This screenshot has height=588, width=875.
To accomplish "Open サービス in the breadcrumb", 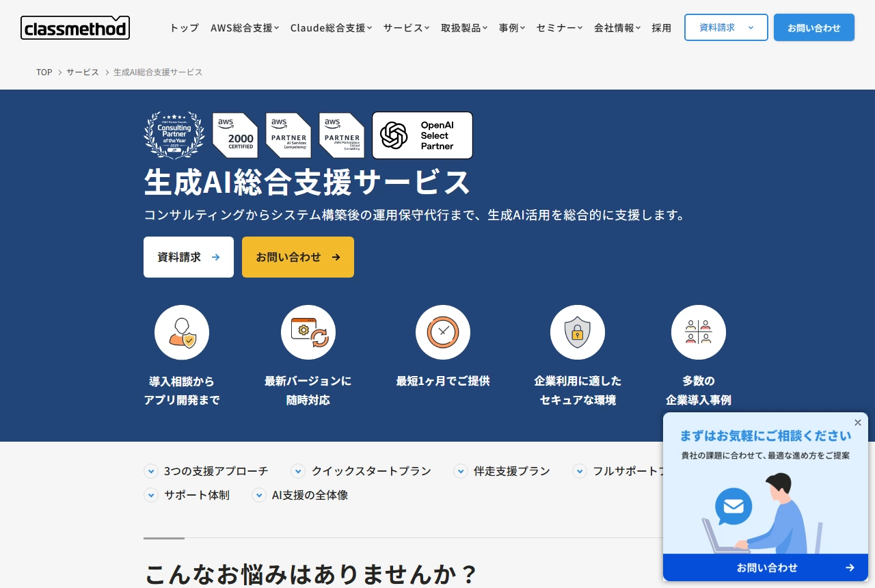I will point(83,72).
